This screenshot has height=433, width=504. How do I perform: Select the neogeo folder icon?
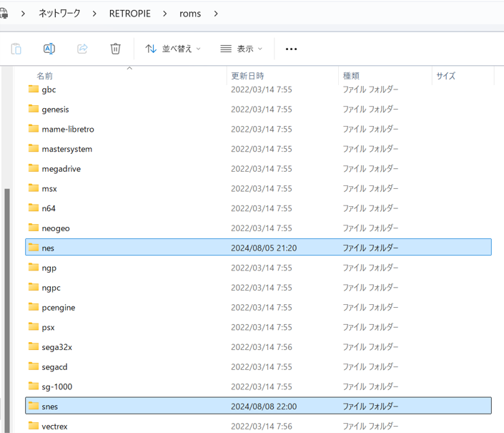coord(34,228)
